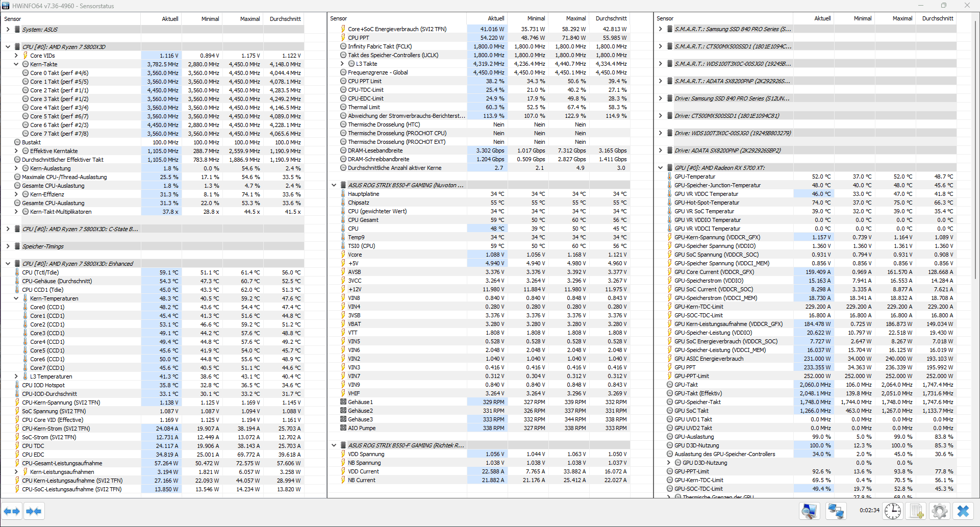Open the remote network computers icon
The image size is (980, 527).
[x=836, y=511]
